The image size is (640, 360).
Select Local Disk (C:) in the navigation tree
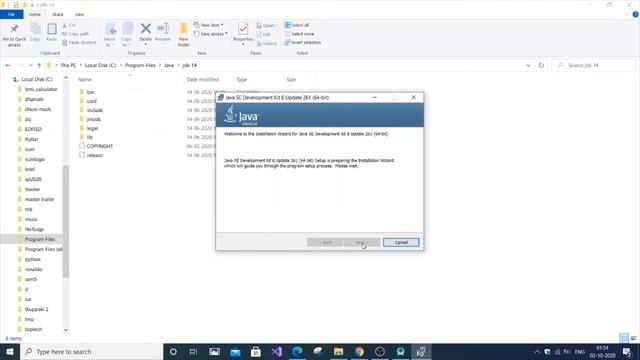tap(37, 79)
